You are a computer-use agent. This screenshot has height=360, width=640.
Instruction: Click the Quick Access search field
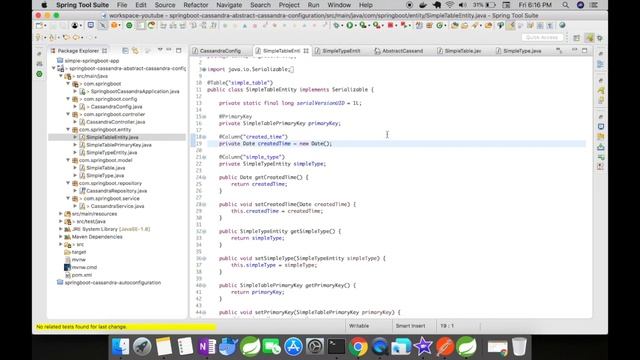click(x=542, y=37)
